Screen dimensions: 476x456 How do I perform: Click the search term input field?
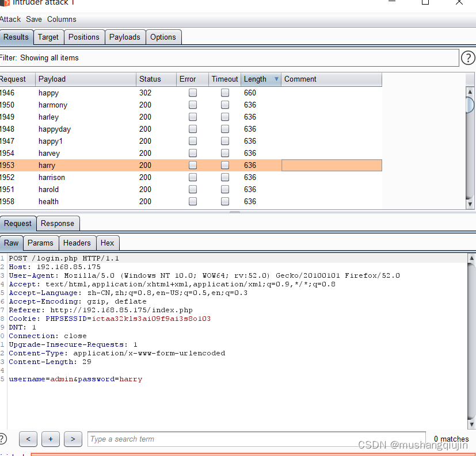click(x=257, y=439)
